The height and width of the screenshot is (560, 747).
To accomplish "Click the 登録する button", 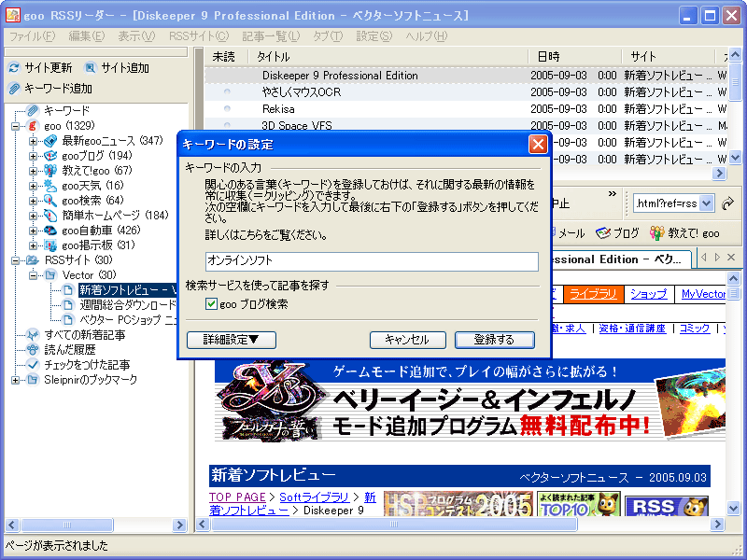I will tap(495, 340).
